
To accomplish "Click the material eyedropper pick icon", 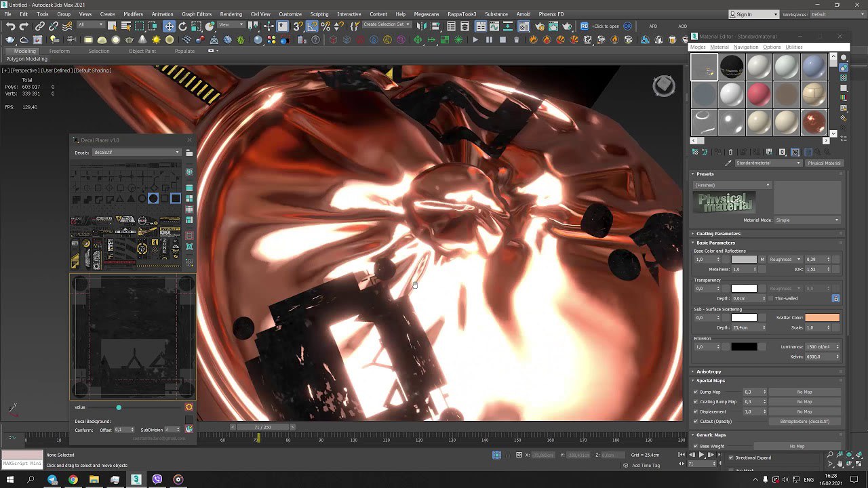I will coord(729,163).
